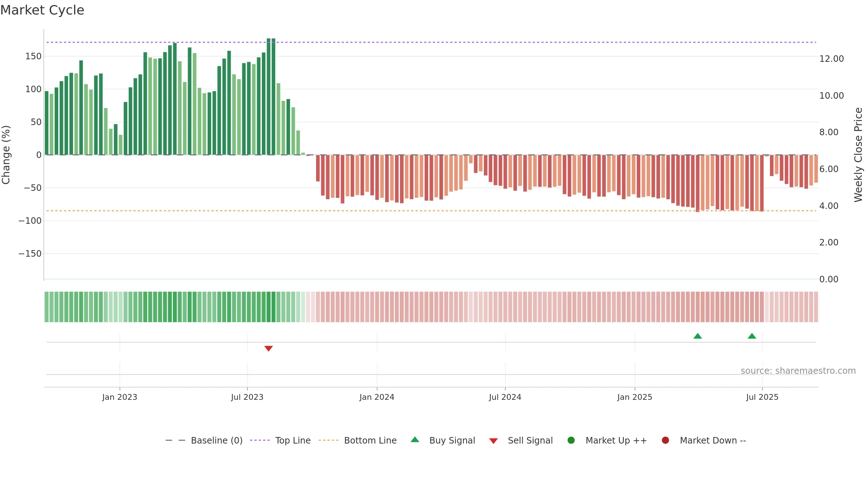Select the red sell signal marker near Jul 2023
This screenshot has width=868, height=488.
[268, 348]
